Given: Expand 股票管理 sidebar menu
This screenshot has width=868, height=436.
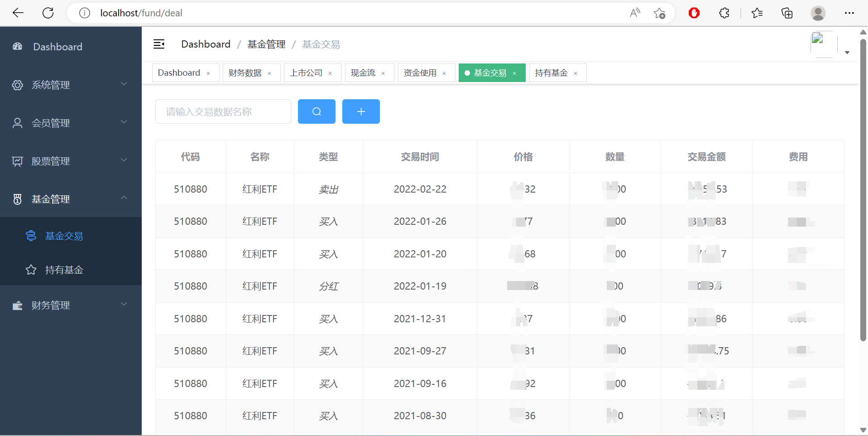Looking at the screenshot, I should click(71, 161).
